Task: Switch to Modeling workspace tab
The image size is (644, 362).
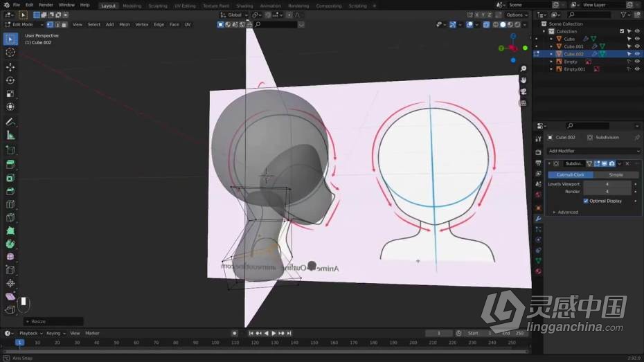Action: [132, 6]
